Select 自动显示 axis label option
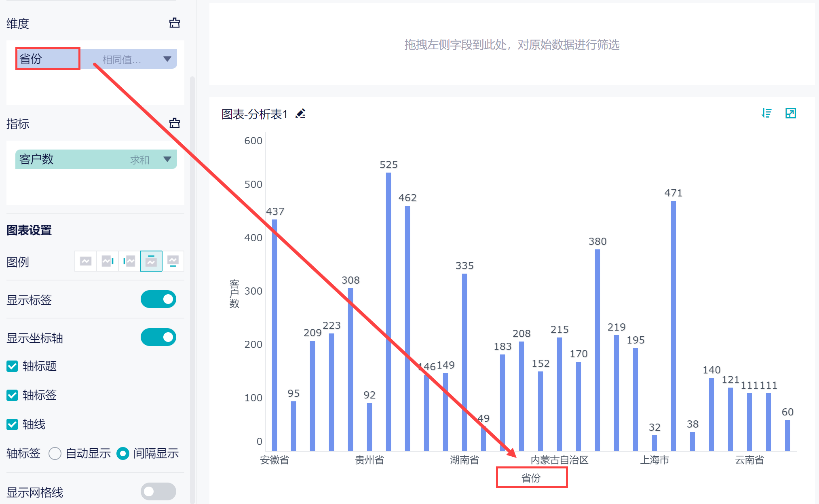The height and width of the screenshot is (504, 819). pos(55,453)
